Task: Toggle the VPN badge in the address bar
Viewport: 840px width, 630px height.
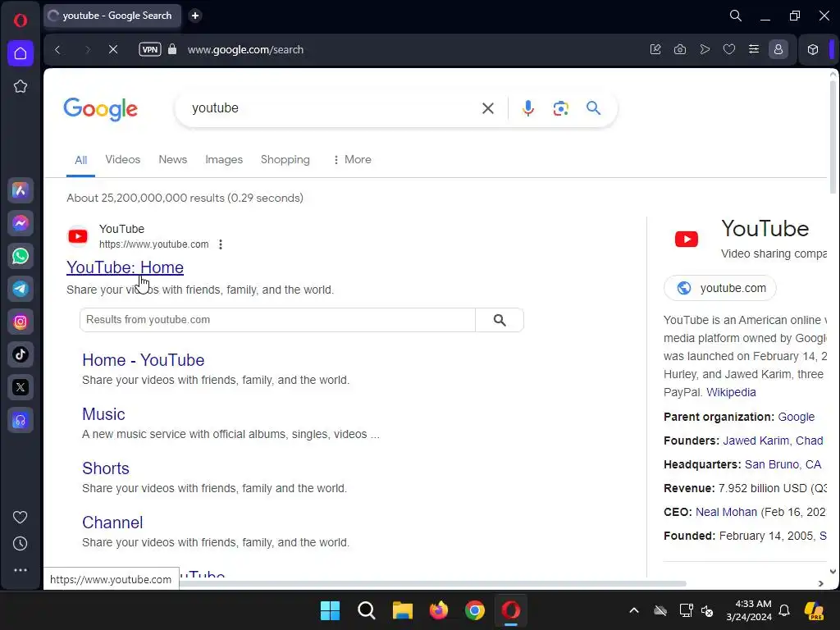Action: pos(150,49)
